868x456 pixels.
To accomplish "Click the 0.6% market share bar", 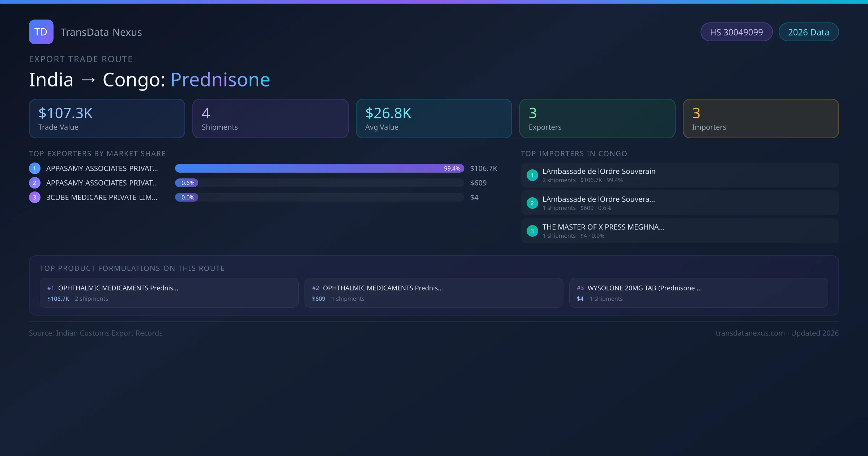I will coord(187,183).
